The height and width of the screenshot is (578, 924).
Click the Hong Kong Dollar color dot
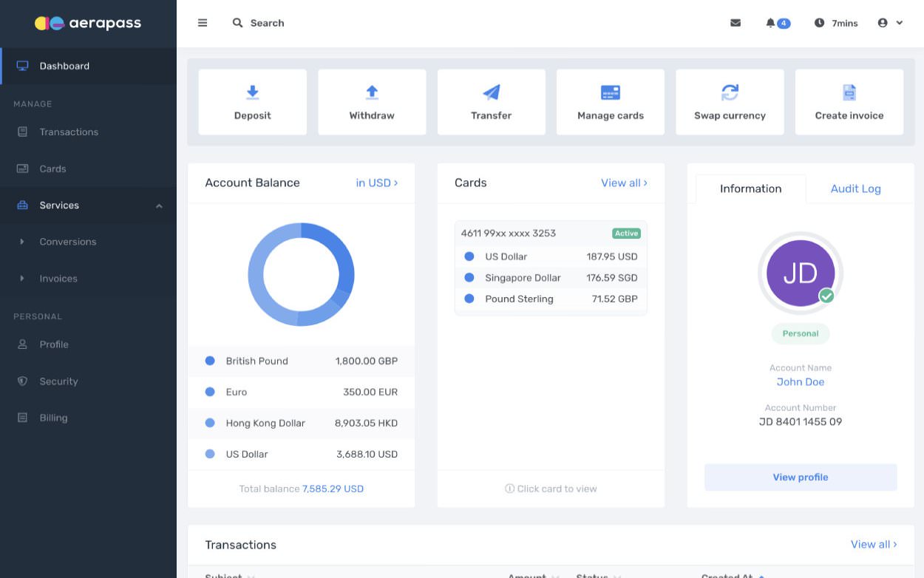click(210, 423)
